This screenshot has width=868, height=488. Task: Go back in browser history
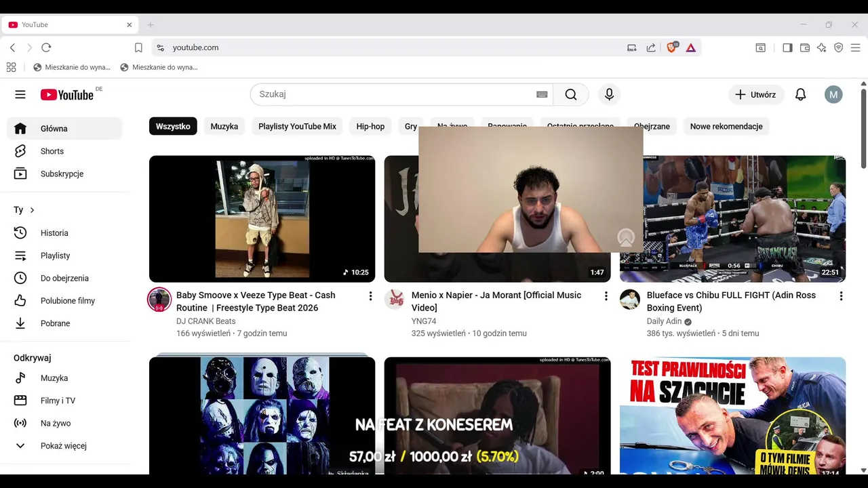12,47
